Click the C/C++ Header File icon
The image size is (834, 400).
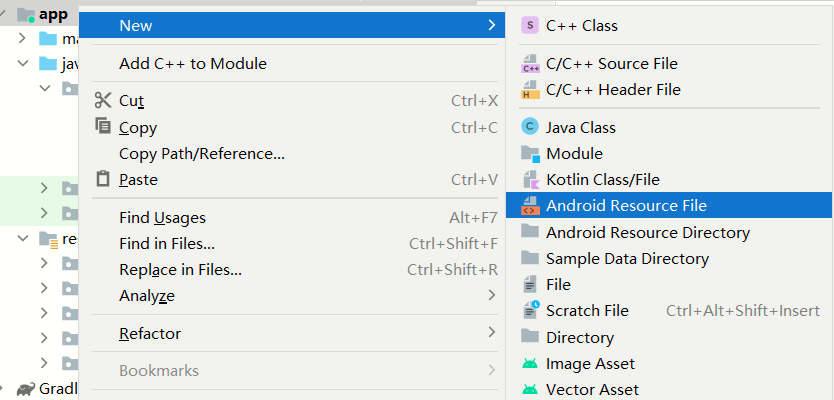(530, 90)
